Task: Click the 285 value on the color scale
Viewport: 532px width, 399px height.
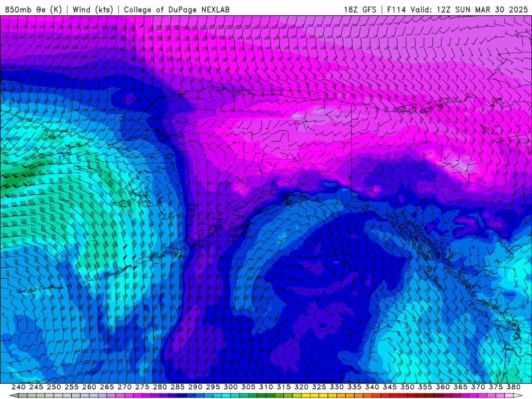Action: click(178, 387)
